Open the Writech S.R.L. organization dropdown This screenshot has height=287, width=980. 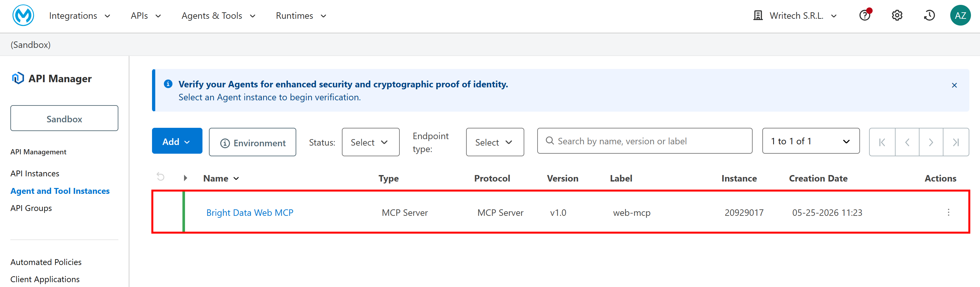pyautogui.click(x=796, y=16)
